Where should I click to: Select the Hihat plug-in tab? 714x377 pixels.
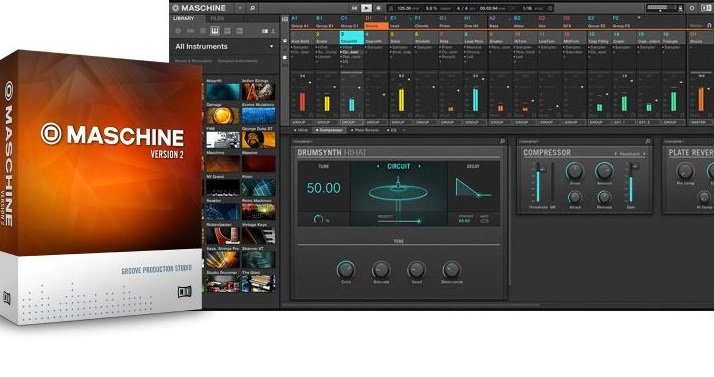click(302, 131)
